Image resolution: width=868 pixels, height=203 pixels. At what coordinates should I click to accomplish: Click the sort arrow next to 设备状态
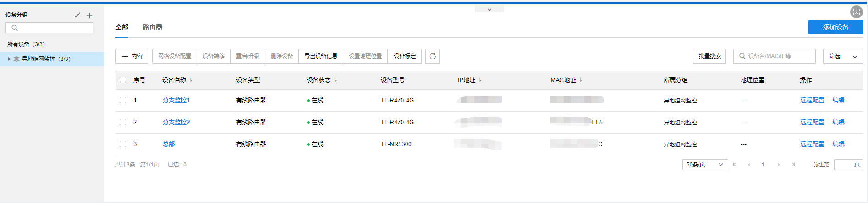pos(336,80)
